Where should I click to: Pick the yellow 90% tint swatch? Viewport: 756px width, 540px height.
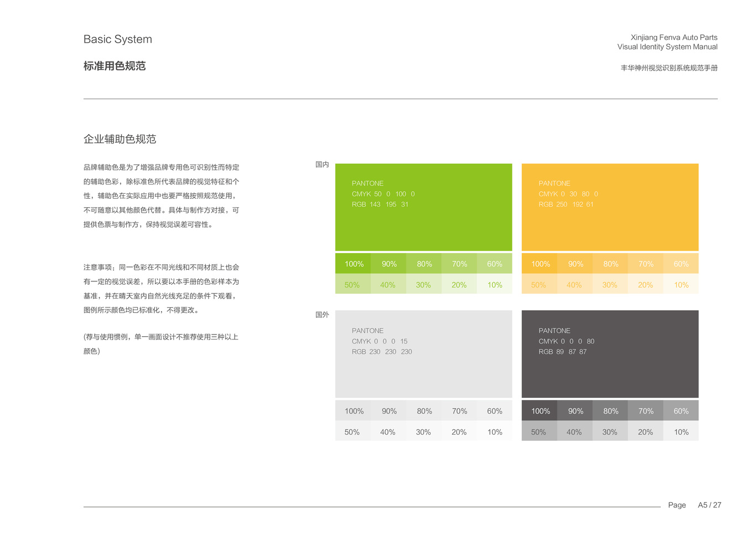pos(575,264)
